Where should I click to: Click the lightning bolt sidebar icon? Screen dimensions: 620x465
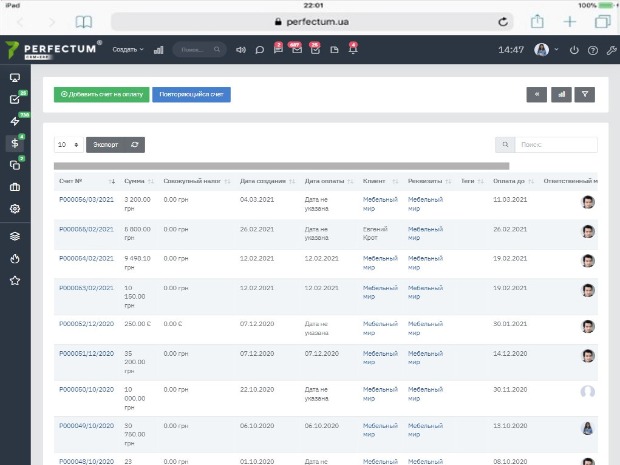tap(15, 121)
